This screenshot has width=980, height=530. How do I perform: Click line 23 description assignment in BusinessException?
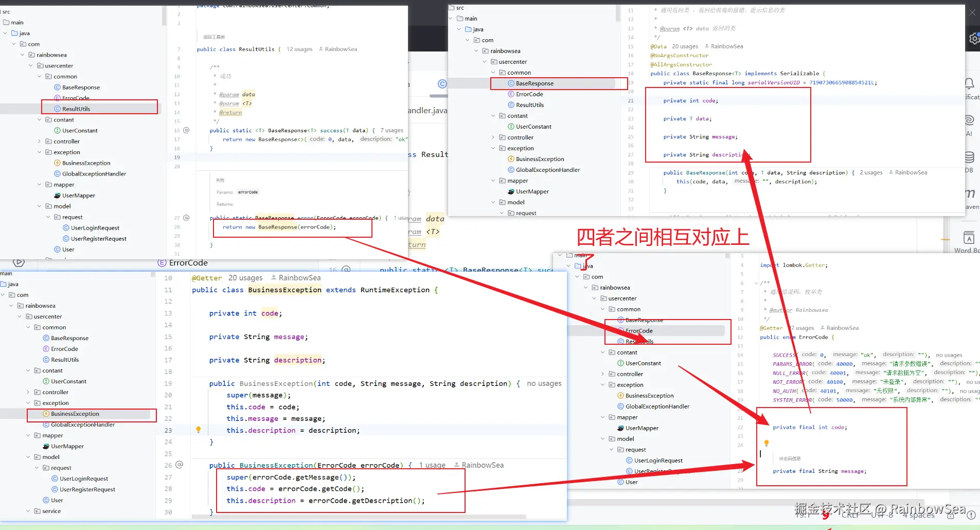point(293,430)
